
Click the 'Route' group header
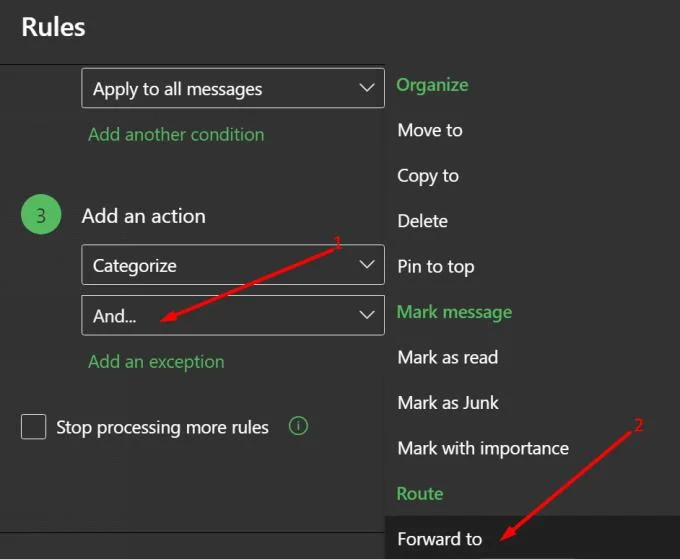(420, 494)
